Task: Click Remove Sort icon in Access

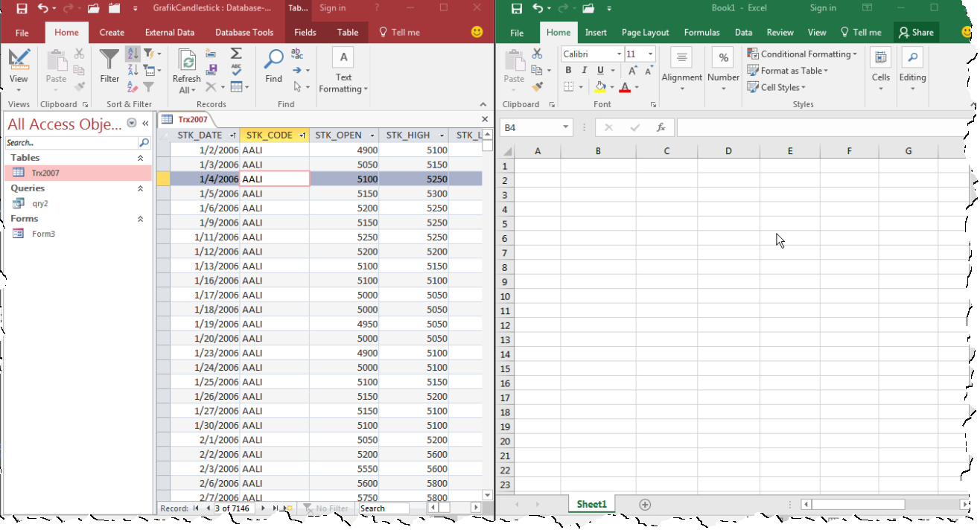Action: click(133, 87)
